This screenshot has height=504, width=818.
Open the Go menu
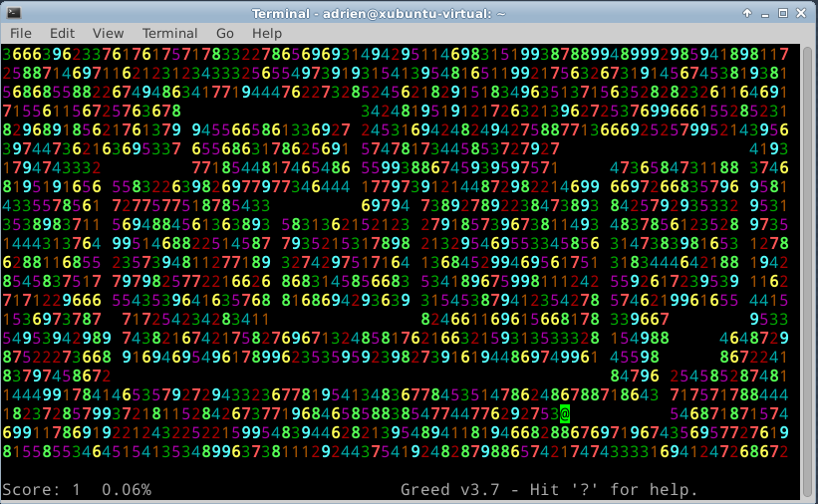coord(225,34)
